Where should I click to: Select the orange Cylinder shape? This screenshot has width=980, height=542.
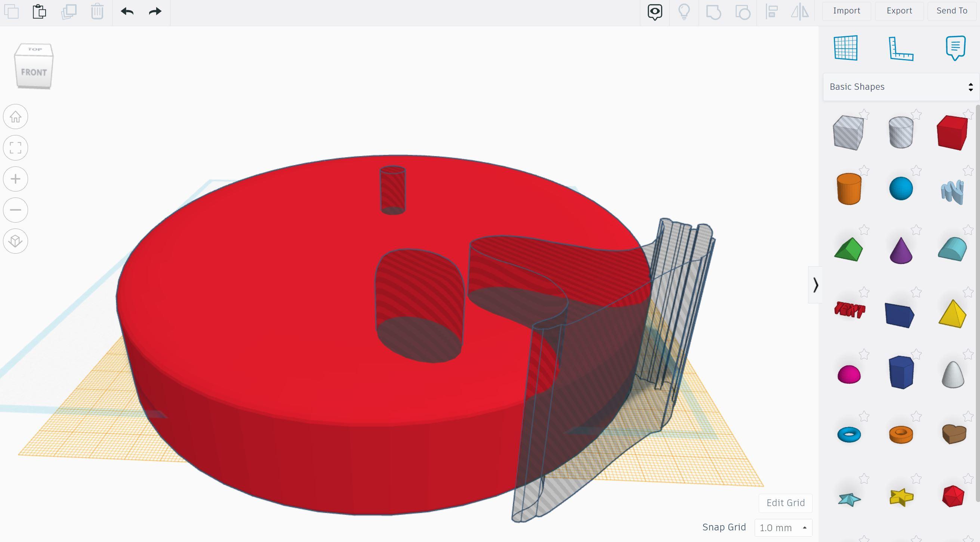pyautogui.click(x=849, y=189)
